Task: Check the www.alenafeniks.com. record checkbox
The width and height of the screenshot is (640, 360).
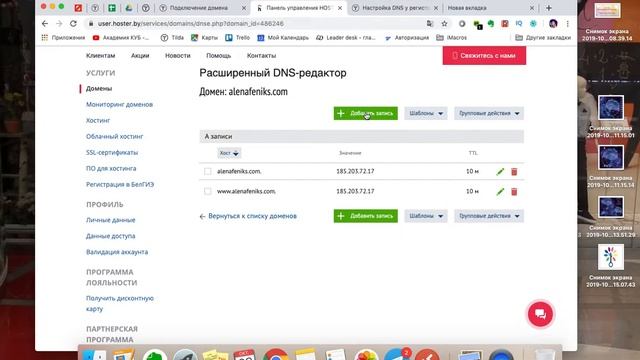Action: [x=208, y=191]
